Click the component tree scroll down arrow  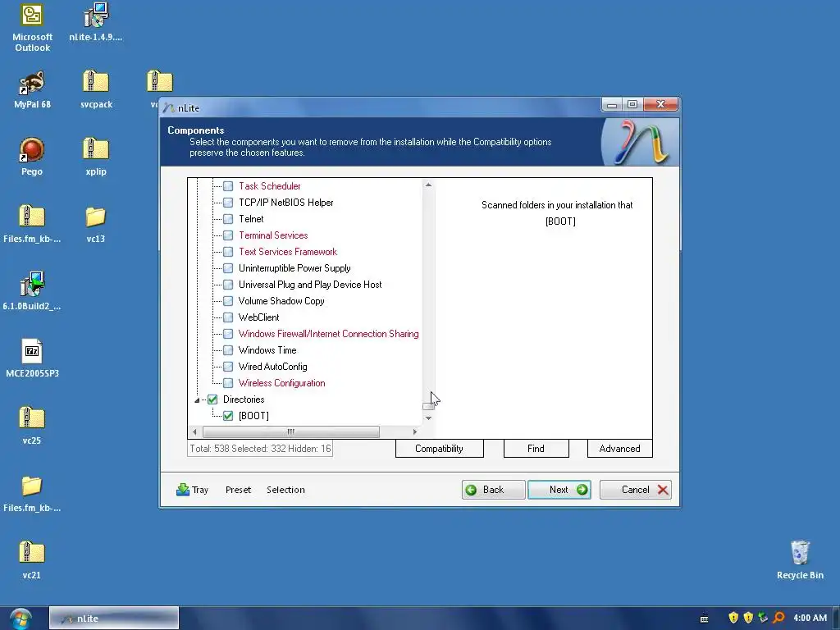tap(428, 418)
